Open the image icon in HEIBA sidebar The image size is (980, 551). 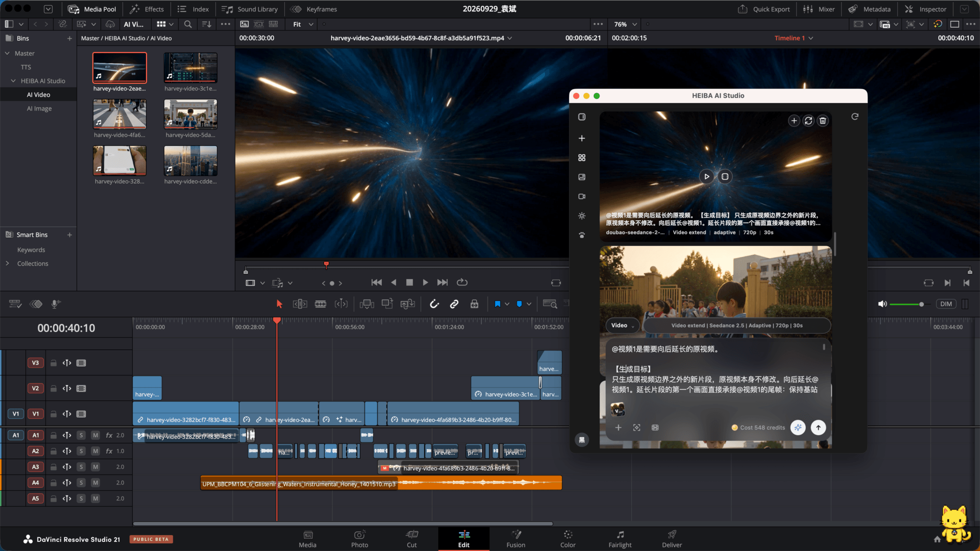point(582,177)
